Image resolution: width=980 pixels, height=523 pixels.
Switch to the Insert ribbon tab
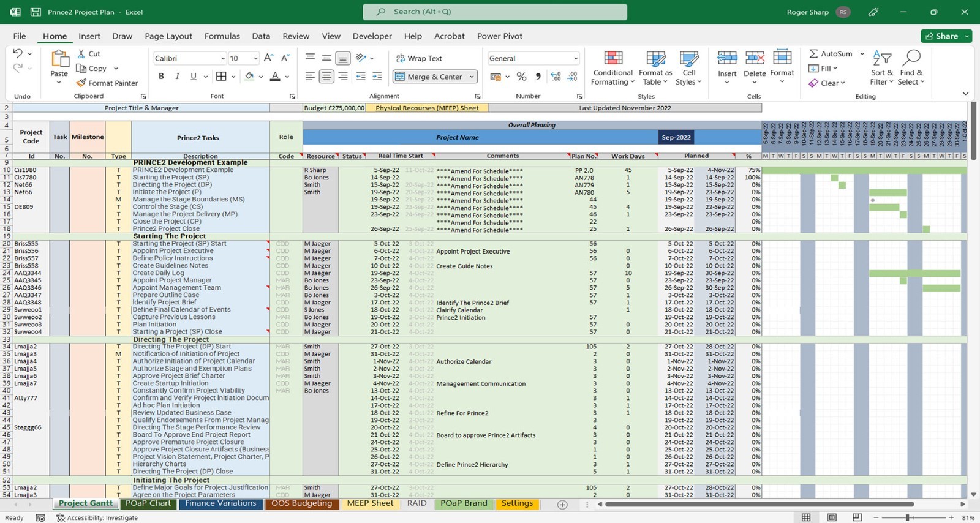[x=89, y=36]
